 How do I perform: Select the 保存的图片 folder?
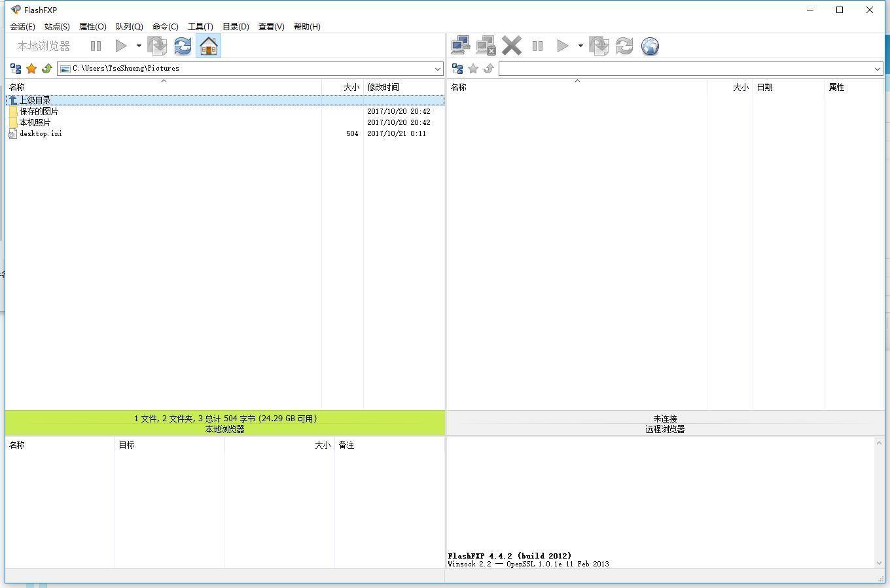(39, 111)
